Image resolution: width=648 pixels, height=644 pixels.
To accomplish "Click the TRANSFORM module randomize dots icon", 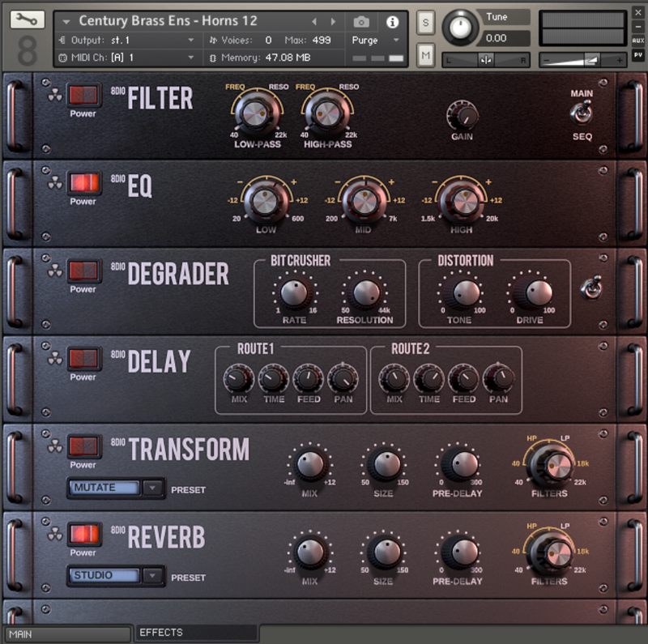I will pyautogui.click(x=54, y=446).
